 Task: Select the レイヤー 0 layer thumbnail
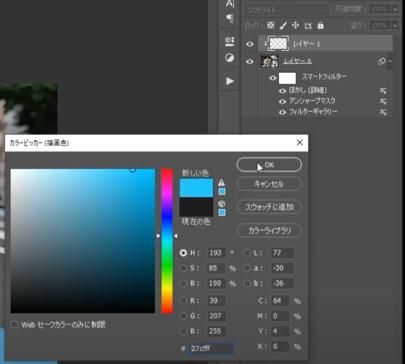point(269,62)
